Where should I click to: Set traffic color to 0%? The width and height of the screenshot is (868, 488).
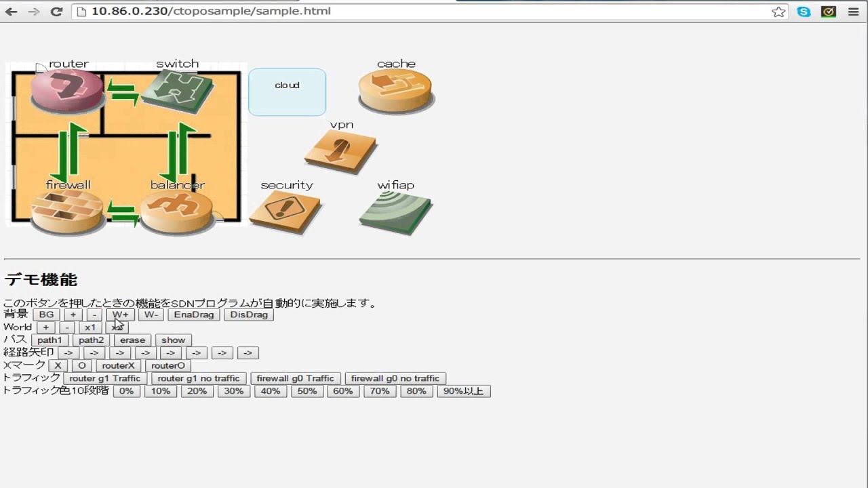127,391
